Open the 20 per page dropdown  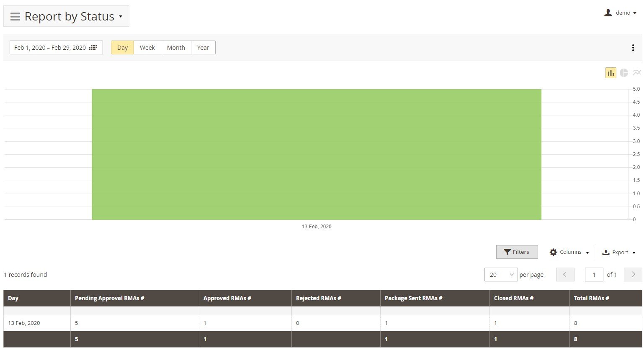coord(501,275)
